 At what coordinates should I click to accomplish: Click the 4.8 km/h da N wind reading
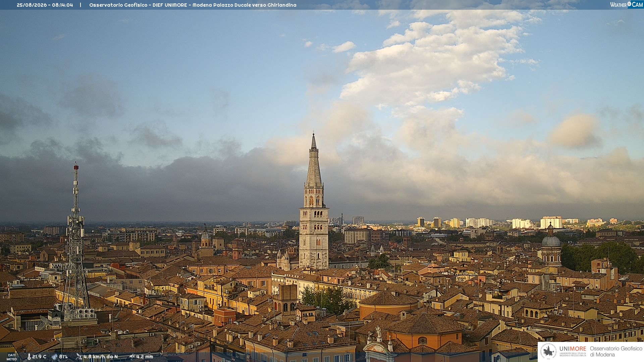tap(101, 357)
